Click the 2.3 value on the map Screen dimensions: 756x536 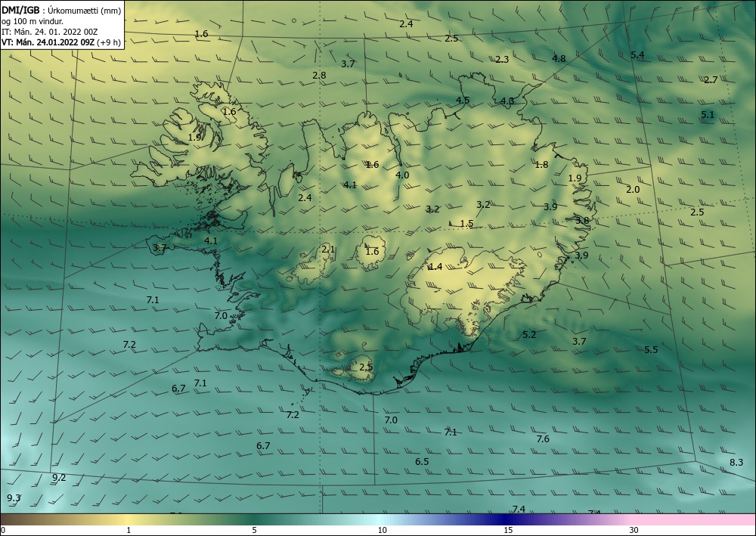(502, 60)
